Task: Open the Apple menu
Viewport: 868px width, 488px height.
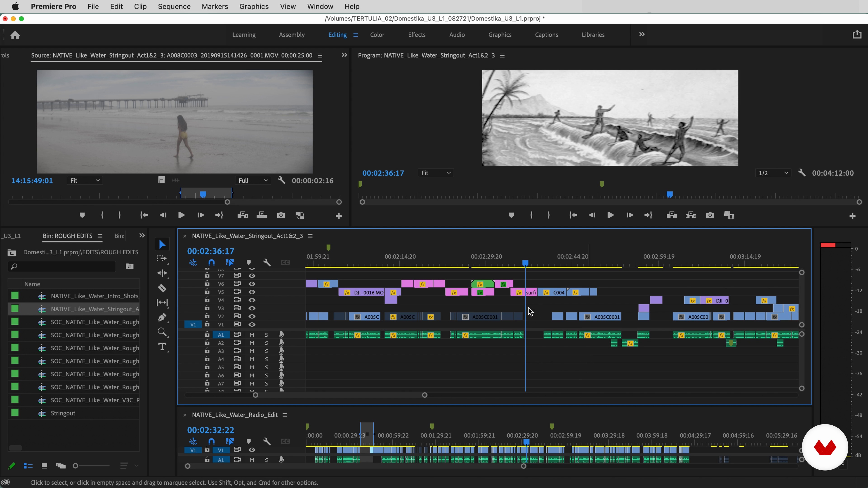Action: (x=15, y=6)
